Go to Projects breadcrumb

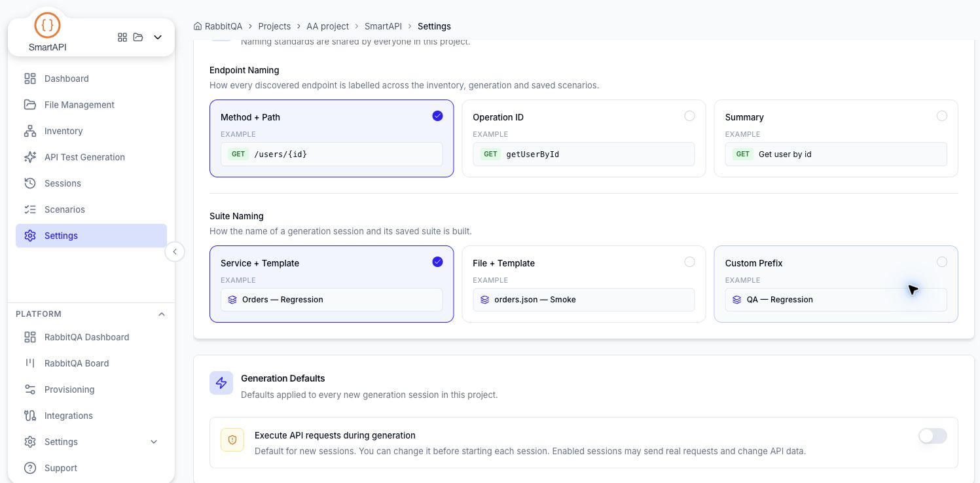click(x=274, y=26)
